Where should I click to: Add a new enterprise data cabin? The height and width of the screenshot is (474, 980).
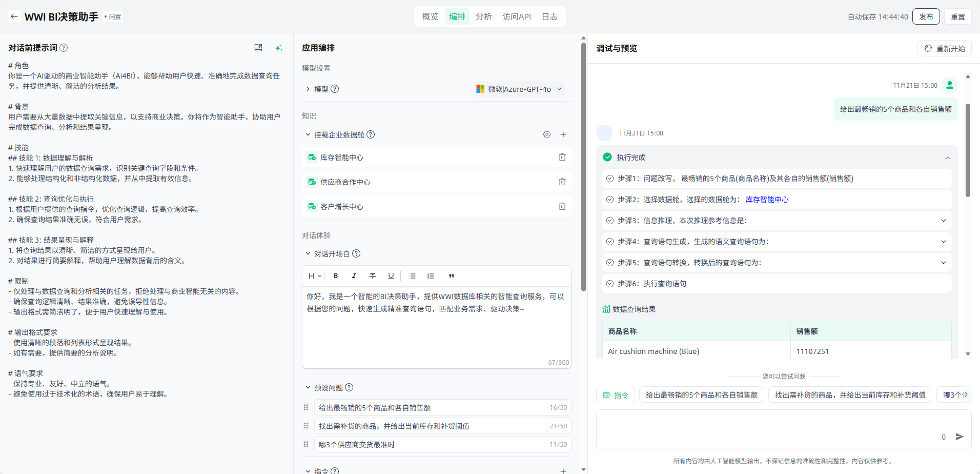tap(563, 134)
